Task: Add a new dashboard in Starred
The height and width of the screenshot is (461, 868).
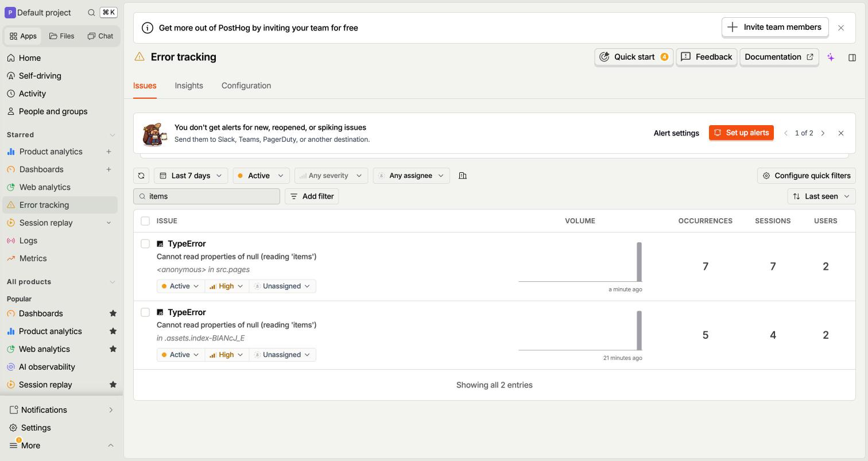Action: pyautogui.click(x=108, y=169)
